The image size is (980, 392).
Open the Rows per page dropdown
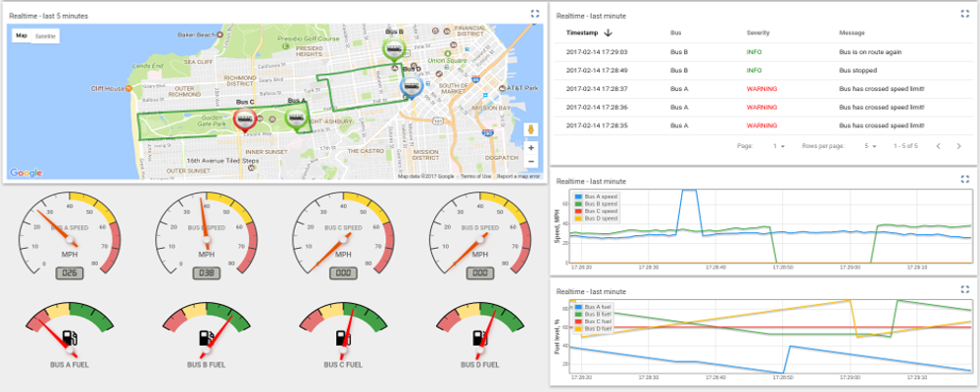pyautogui.click(x=870, y=146)
